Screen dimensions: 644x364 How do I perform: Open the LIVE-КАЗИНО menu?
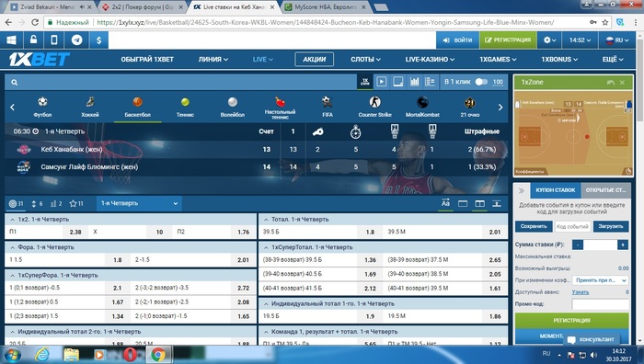click(430, 60)
